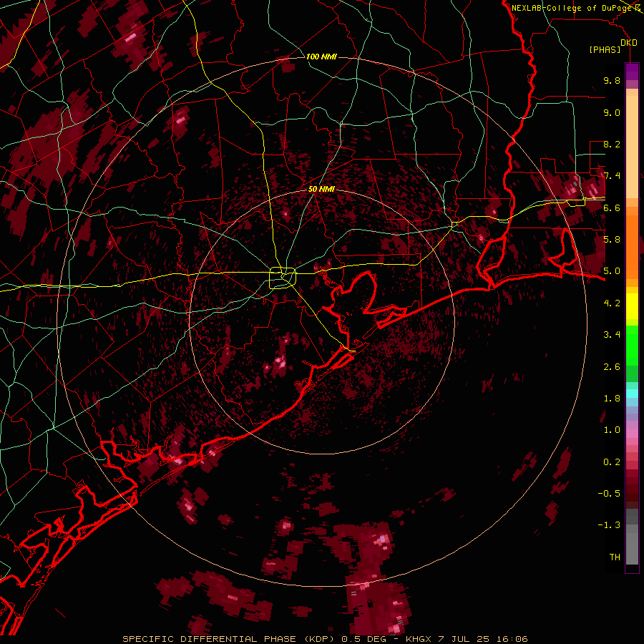The height and width of the screenshot is (644, 644).
Task: Pick the peach segment of the color bar
Action: [632, 148]
